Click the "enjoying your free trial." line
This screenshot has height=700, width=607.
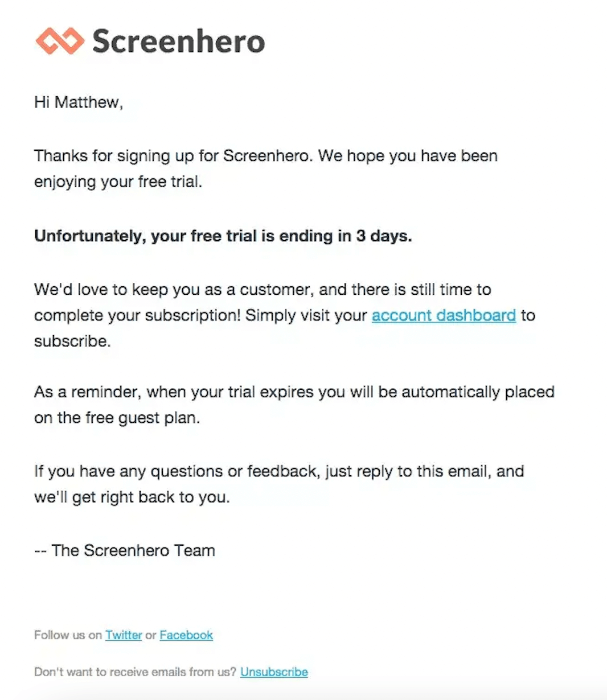coord(118,182)
